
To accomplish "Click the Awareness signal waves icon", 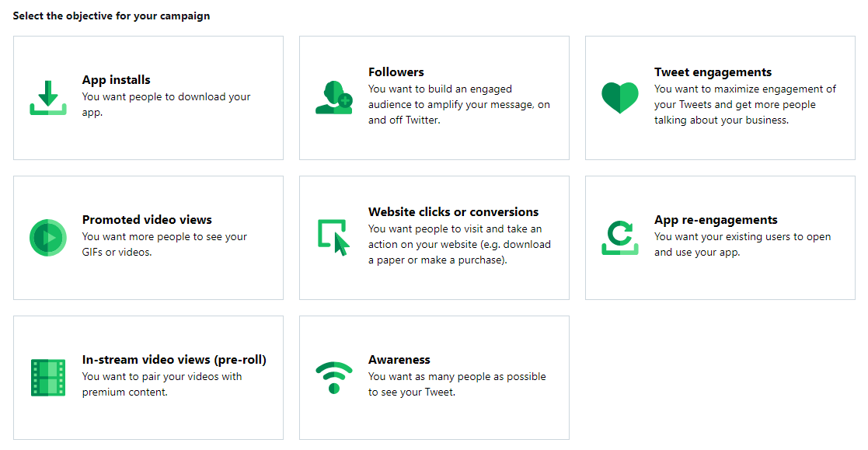I will click(x=334, y=377).
